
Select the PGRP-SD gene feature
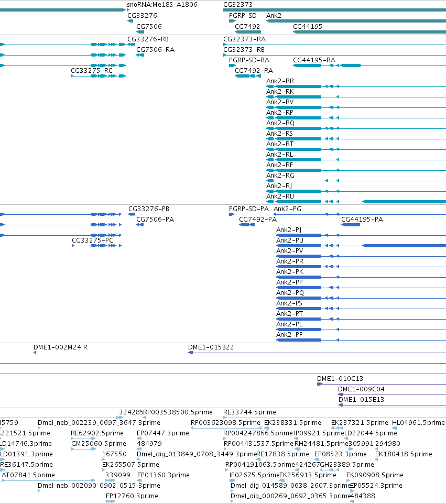pos(232,21)
